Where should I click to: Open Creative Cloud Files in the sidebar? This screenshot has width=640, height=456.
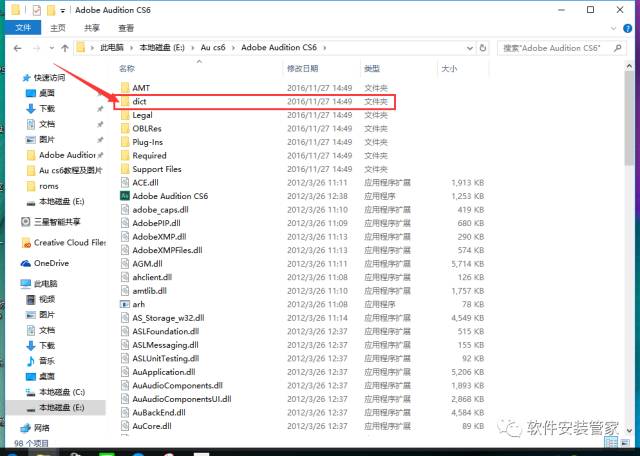click(68, 242)
